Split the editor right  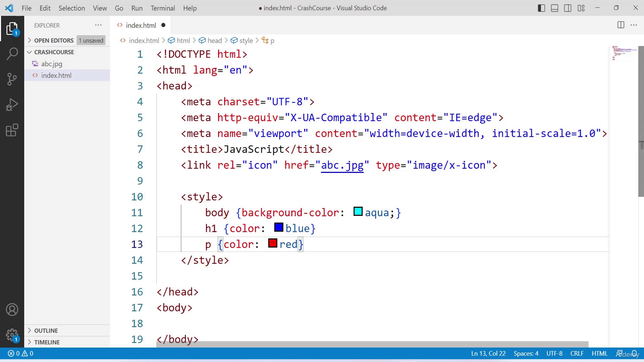tap(621, 25)
